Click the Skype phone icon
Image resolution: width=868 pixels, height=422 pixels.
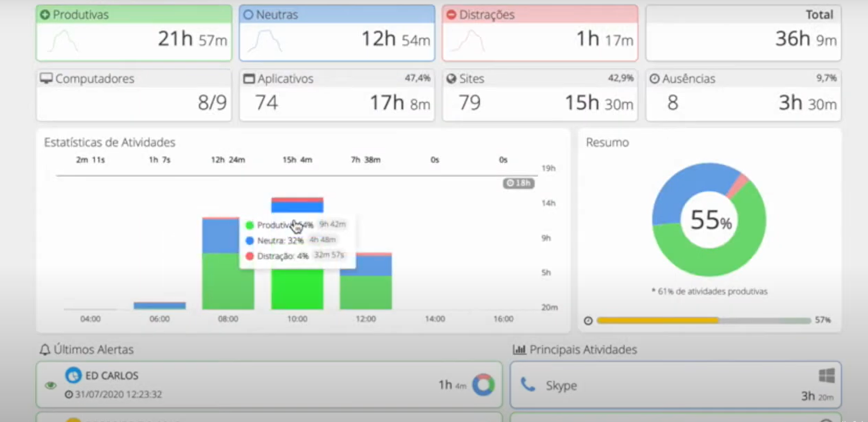pyautogui.click(x=527, y=384)
